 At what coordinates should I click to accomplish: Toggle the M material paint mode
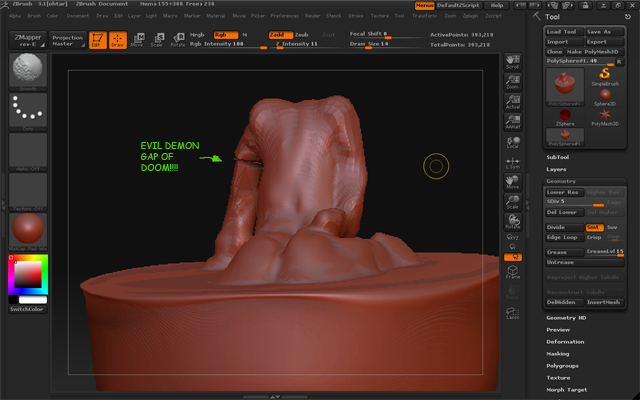click(x=245, y=35)
